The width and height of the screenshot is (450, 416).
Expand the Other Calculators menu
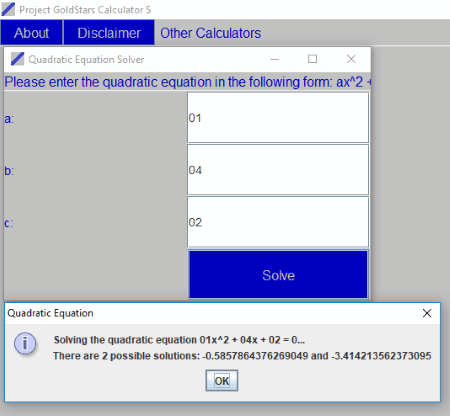coord(211,33)
